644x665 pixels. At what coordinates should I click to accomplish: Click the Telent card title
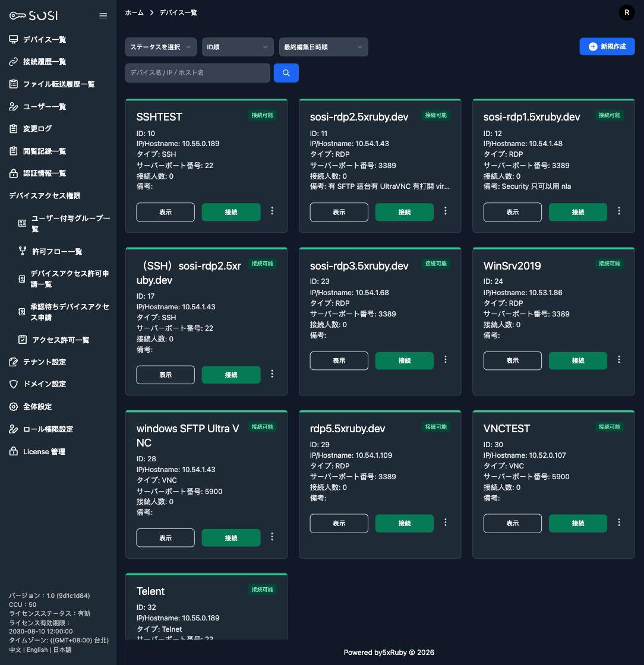pos(151,591)
